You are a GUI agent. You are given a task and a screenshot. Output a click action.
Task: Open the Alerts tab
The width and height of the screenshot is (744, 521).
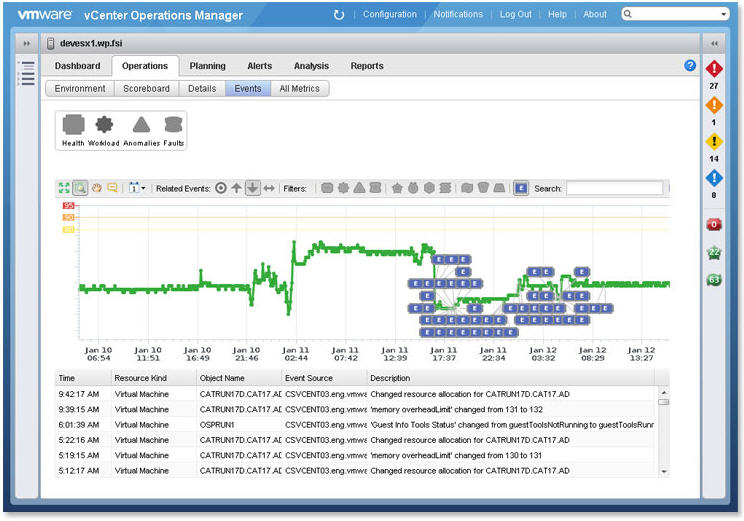coord(260,66)
